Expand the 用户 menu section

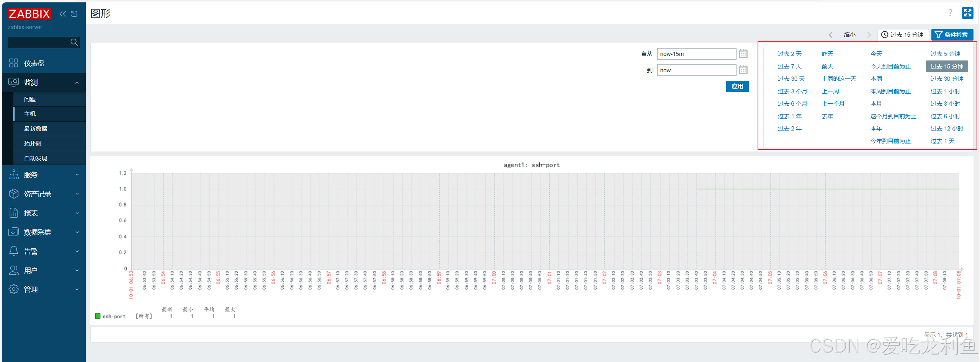pos(77,271)
